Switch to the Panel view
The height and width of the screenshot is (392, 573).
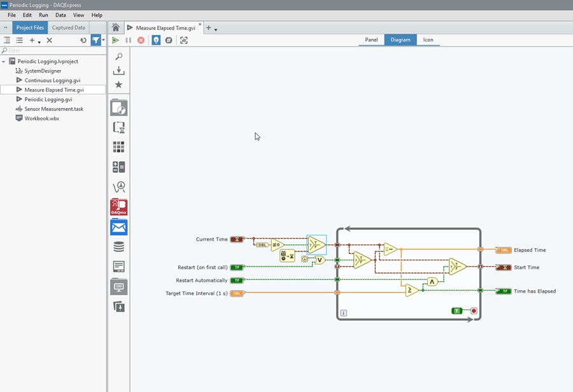[x=371, y=39]
